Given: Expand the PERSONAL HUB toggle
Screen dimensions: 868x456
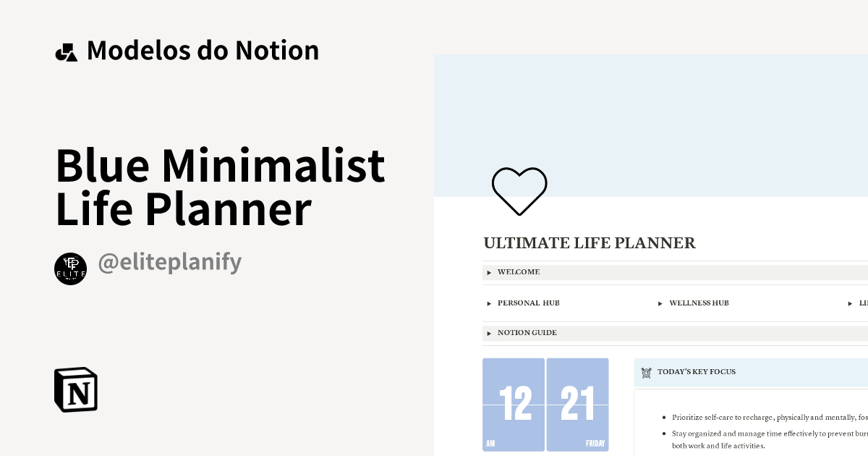Looking at the screenshot, I should (x=528, y=303).
